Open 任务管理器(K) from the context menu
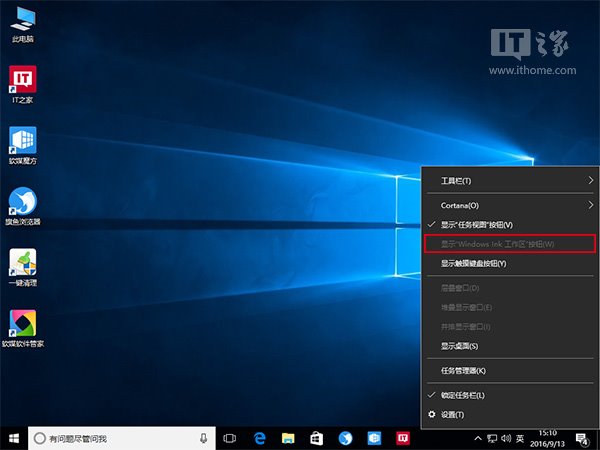The image size is (600, 450). (510, 371)
